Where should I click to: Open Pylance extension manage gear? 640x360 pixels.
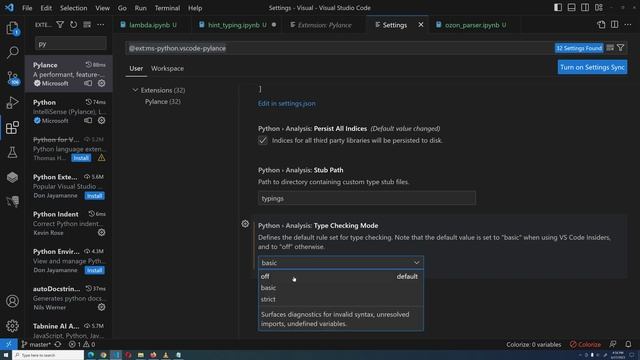(102, 83)
